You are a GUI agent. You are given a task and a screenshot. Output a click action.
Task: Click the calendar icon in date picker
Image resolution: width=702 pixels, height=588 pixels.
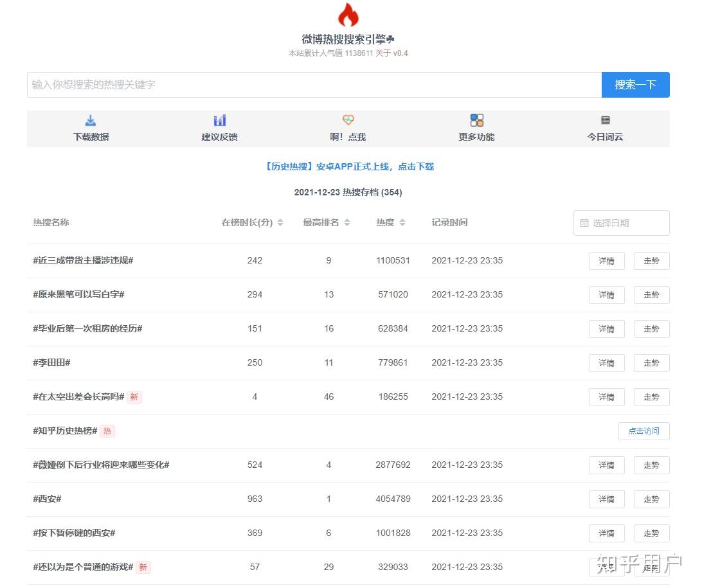584,223
